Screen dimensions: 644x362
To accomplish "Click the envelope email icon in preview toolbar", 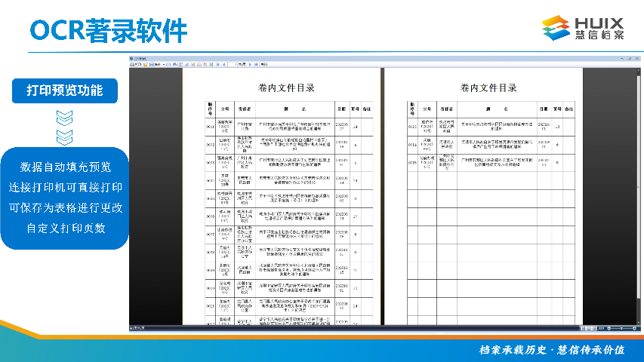I will (168, 64).
